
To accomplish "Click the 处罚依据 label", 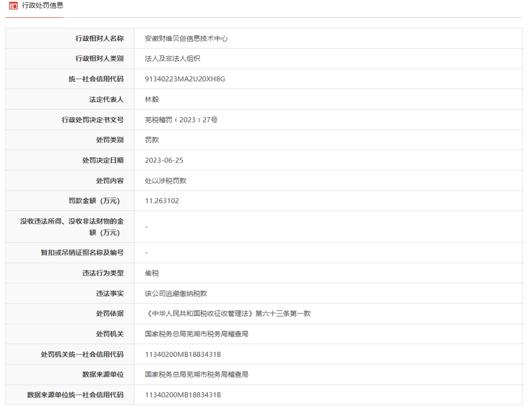I will (x=110, y=313).
